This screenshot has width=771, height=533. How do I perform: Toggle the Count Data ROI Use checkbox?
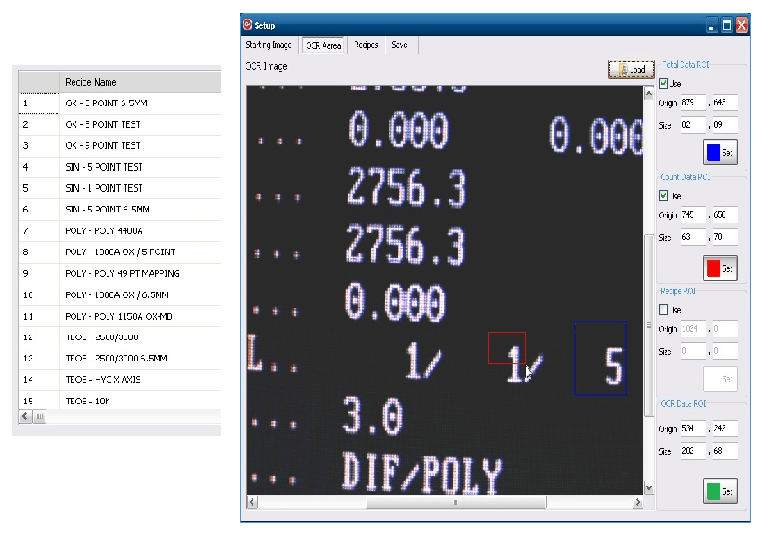(664, 195)
